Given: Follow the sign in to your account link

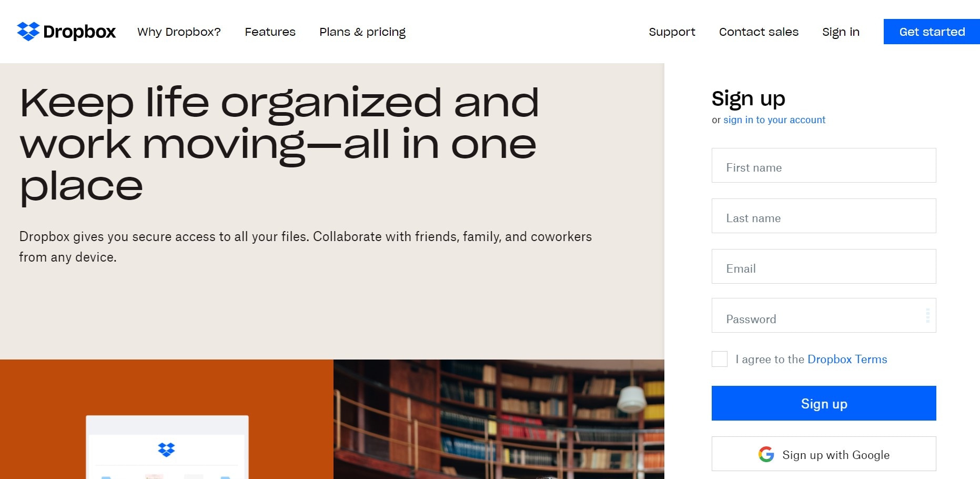Looking at the screenshot, I should click(774, 120).
